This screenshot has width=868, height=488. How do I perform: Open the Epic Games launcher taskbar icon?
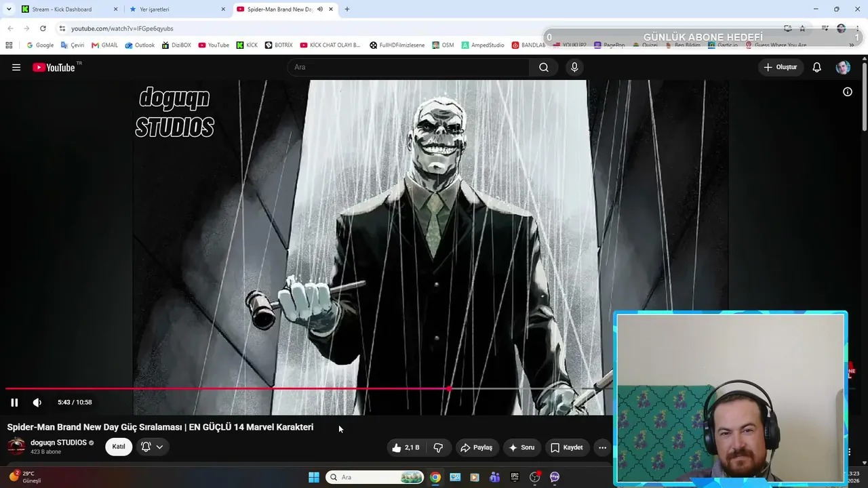(515, 477)
